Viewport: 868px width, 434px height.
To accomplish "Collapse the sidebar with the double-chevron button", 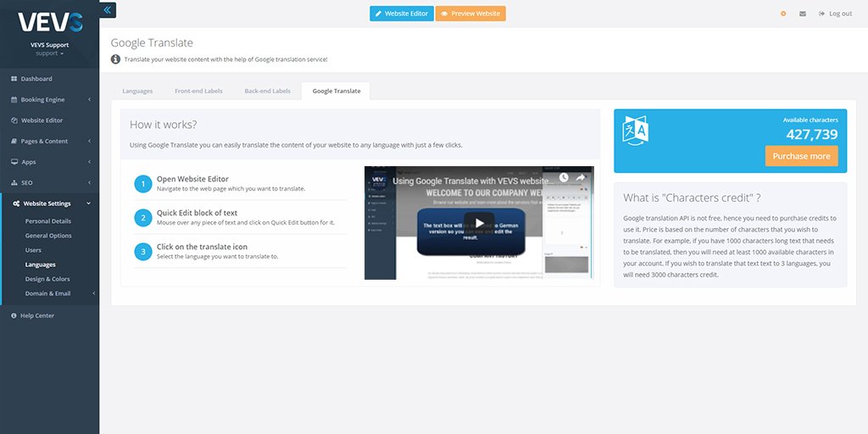I will coord(108,10).
